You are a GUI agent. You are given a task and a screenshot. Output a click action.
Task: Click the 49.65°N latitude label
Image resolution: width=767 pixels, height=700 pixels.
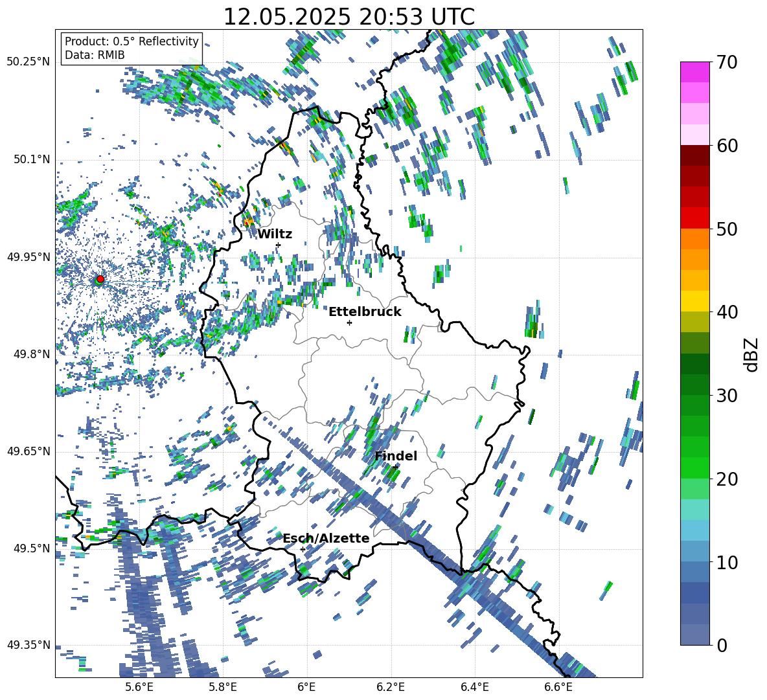tap(29, 451)
